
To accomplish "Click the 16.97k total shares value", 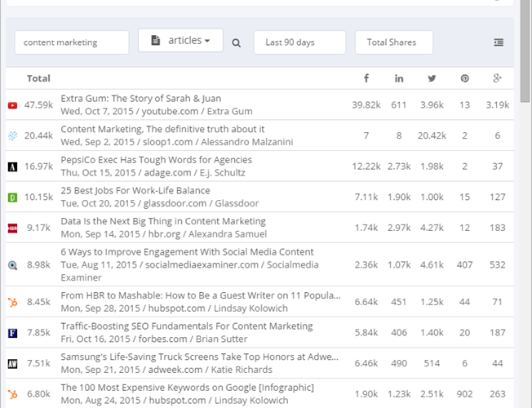I will click(38, 166).
